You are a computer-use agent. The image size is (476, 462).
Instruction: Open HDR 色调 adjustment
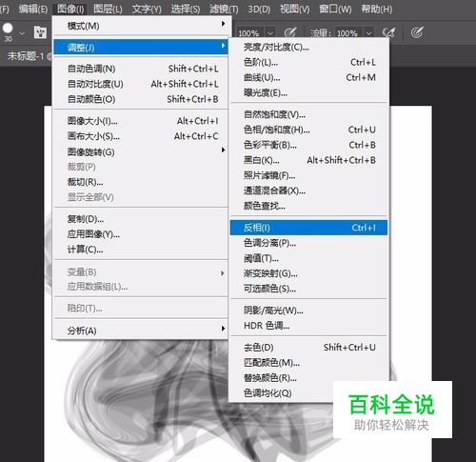click(308, 326)
